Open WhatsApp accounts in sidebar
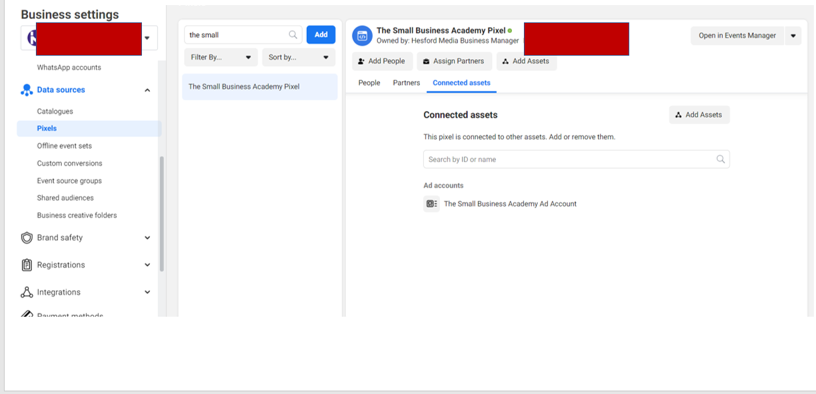Screen dimensions: 816x394 click(x=69, y=68)
